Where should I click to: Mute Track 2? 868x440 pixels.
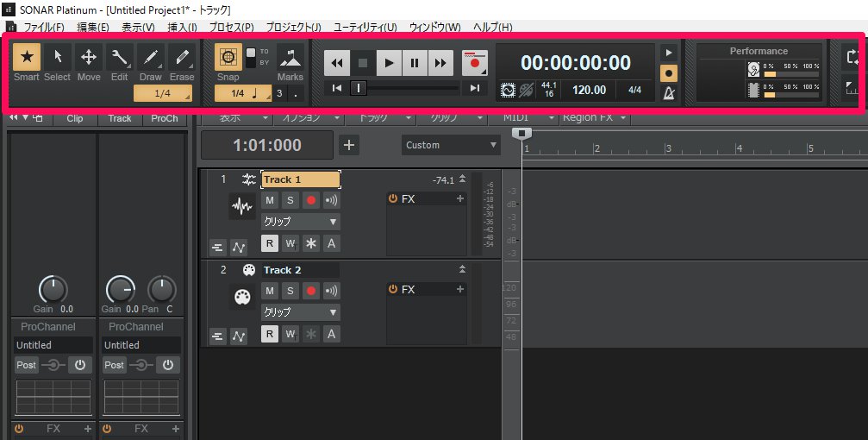[x=270, y=291]
